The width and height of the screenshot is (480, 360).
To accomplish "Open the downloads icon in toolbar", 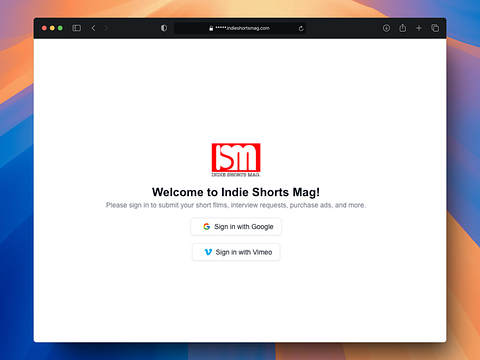I will [x=386, y=28].
